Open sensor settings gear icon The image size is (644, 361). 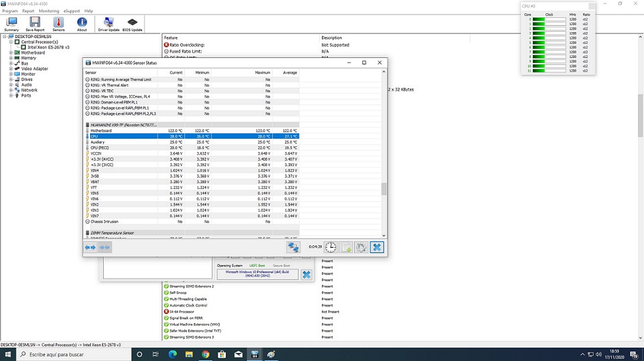(x=361, y=247)
